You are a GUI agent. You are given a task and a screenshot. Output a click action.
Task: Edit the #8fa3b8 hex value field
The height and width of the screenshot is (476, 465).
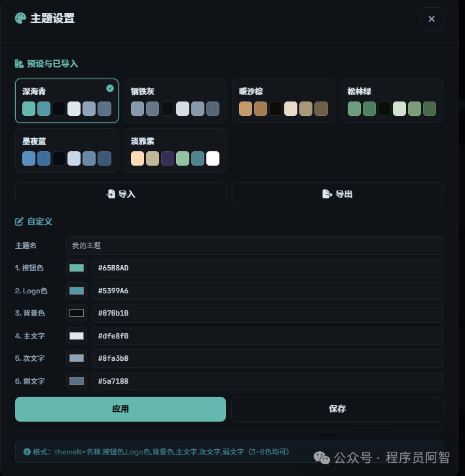(x=268, y=358)
